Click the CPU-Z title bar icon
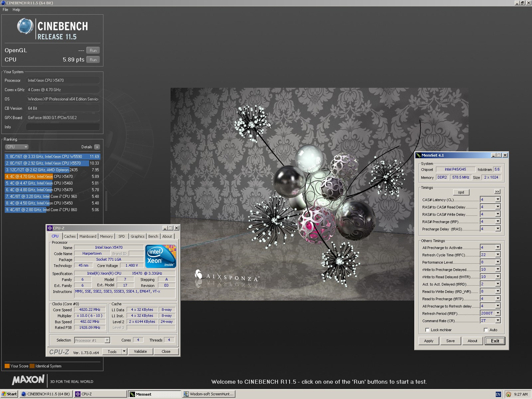532x399 pixels. [x=50, y=228]
